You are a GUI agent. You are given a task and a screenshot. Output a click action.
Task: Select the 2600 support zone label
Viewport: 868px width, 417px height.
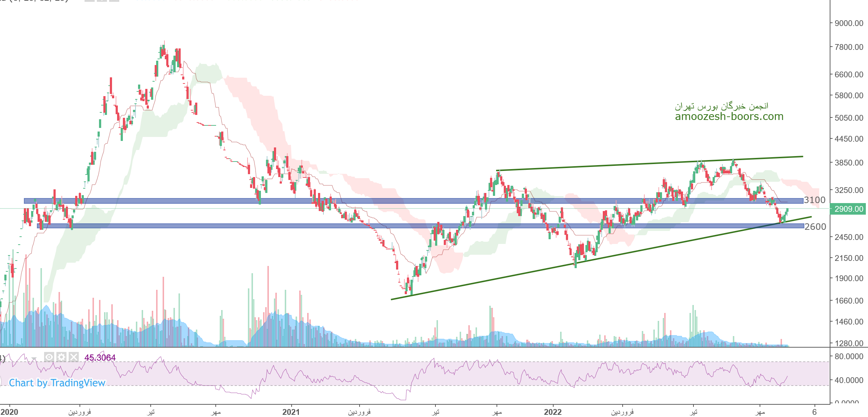(815, 227)
